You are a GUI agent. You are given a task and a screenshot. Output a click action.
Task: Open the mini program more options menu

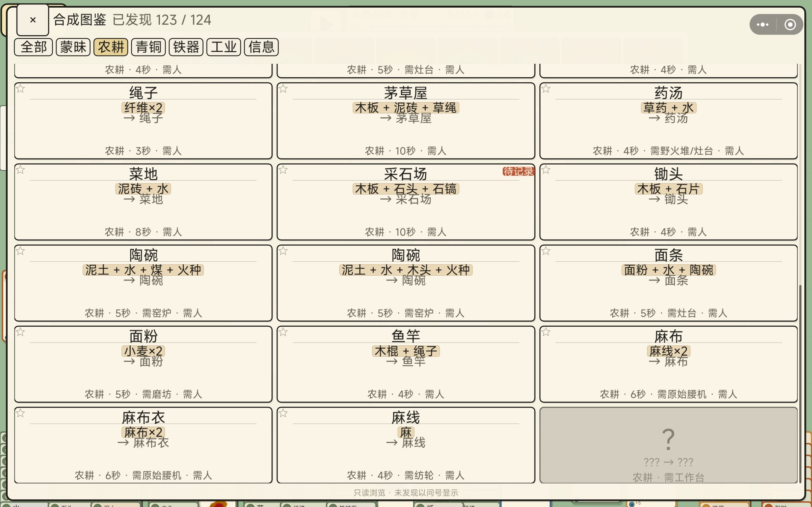pos(763,24)
